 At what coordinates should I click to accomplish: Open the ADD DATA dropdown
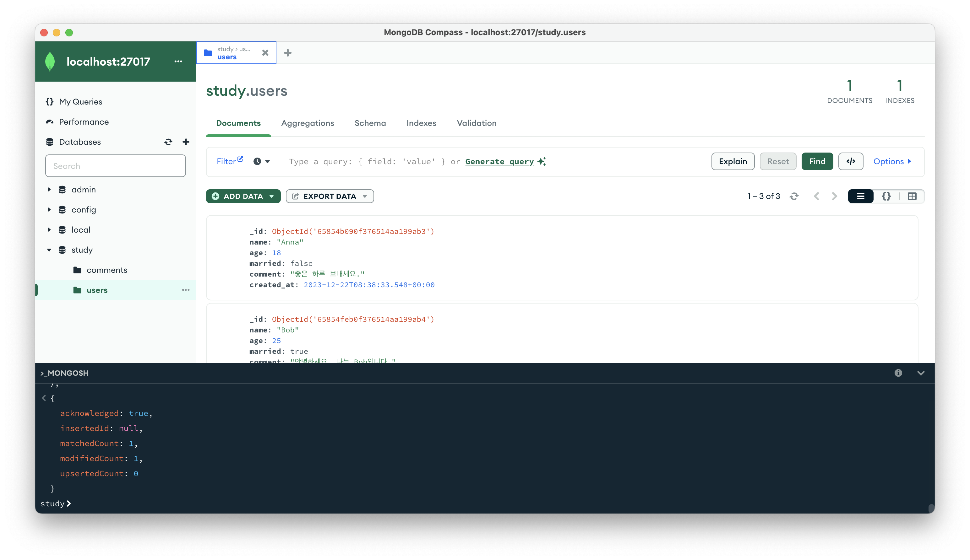coord(243,197)
